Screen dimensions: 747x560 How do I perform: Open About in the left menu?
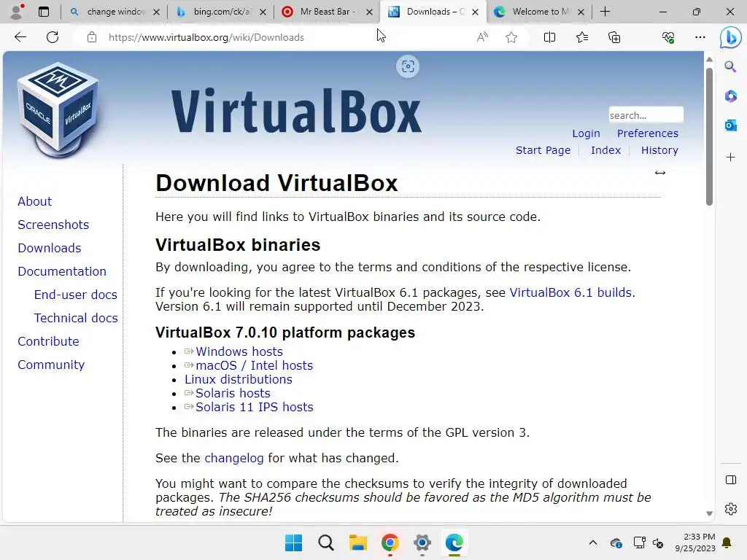pos(35,201)
